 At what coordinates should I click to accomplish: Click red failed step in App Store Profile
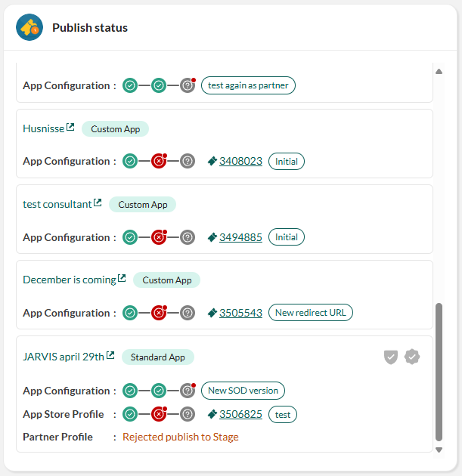tap(159, 414)
